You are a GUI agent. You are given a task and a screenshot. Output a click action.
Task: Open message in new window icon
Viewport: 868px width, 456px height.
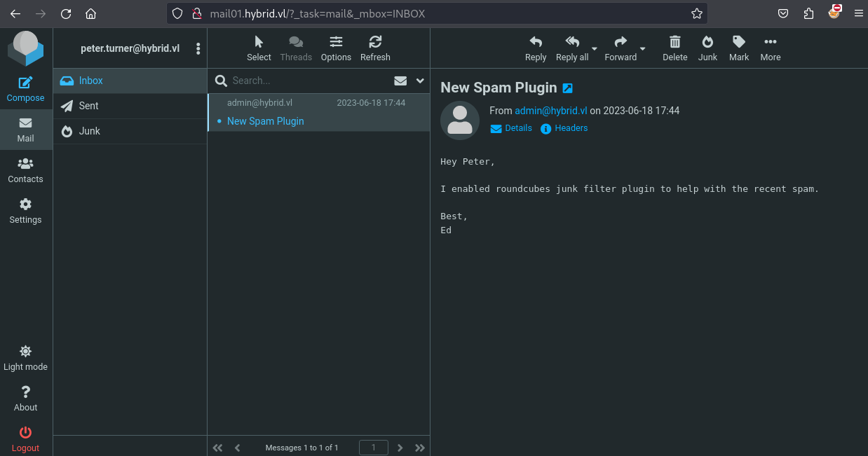(568, 88)
